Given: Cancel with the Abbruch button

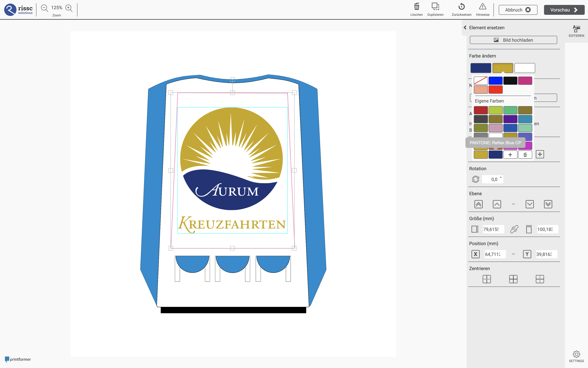Looking at the screenshot, I should click(518, 10).
